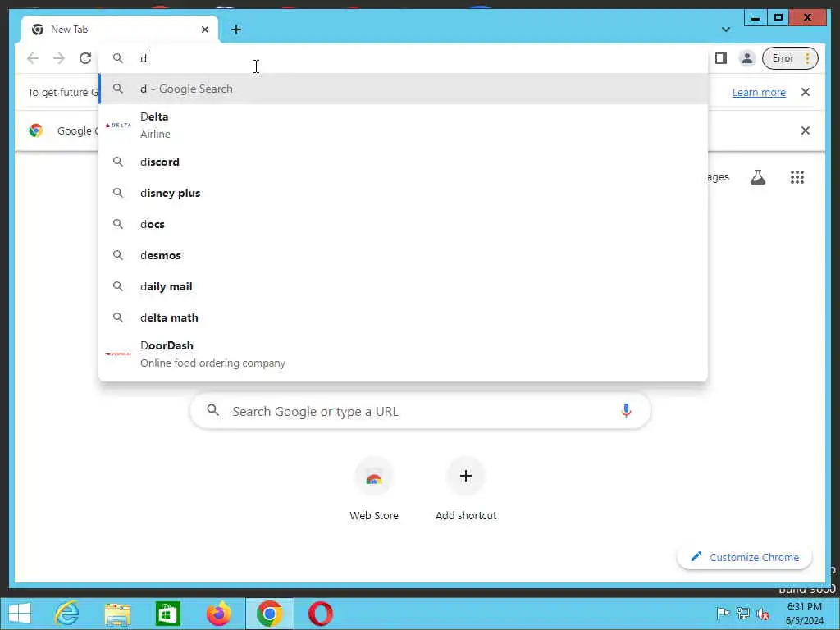The height and width of the screenshot is (630, 840).
Task: Select 'd - Google Search' suggestion
Action: point(403,89)
